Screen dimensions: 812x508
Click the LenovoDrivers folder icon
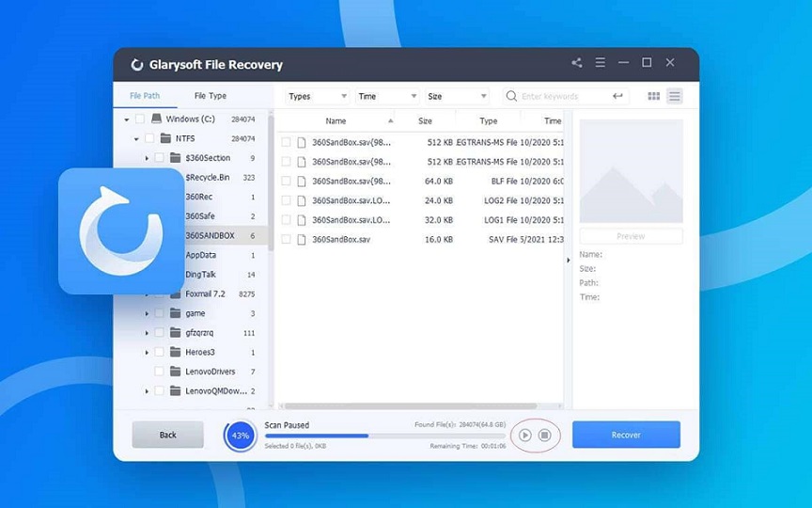[x=176, y=372]
